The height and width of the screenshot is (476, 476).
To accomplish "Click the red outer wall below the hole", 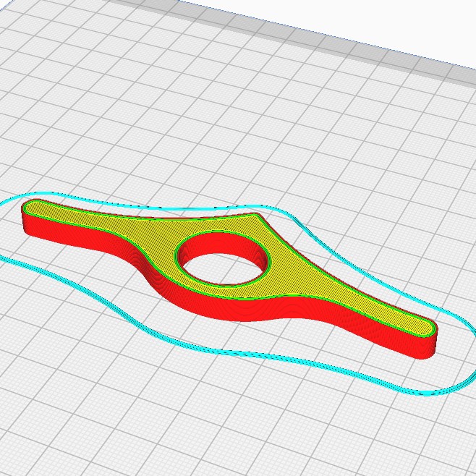I will point(243,310).
